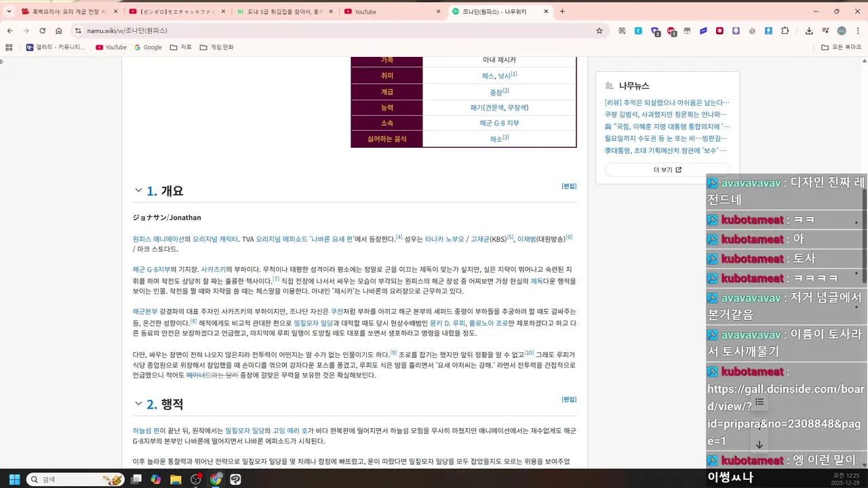Open the tab search dropdown
This screenshot has width=868, height=488.
pos(9,12)
